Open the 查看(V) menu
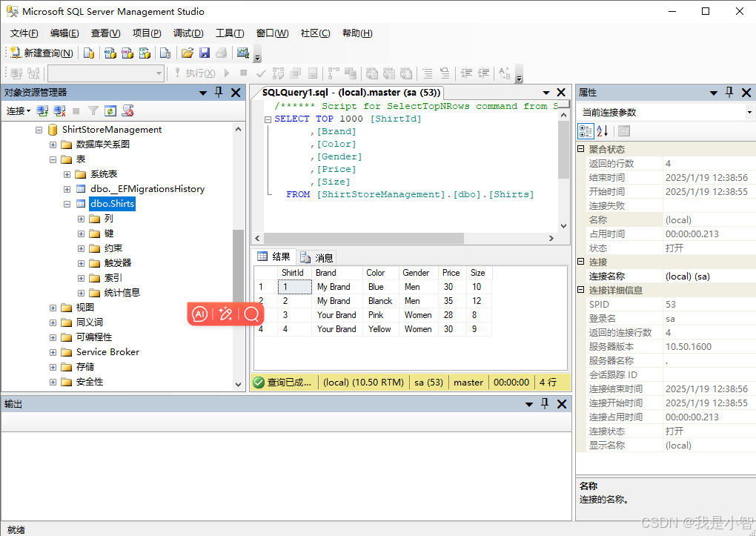Screen dimensions: 756x536 [105, 33]
